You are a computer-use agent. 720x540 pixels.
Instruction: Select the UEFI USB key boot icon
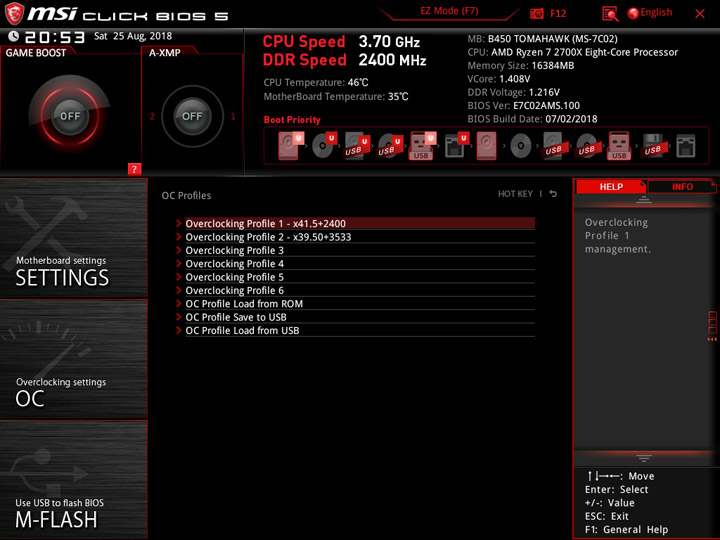pos(422,146)
